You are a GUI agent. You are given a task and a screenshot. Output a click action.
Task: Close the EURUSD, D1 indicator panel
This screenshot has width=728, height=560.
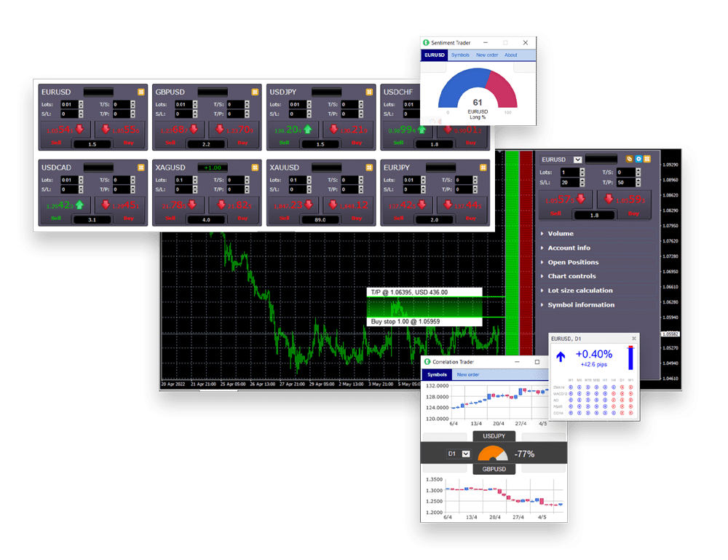pyautogui.click(x=634, y=339)
